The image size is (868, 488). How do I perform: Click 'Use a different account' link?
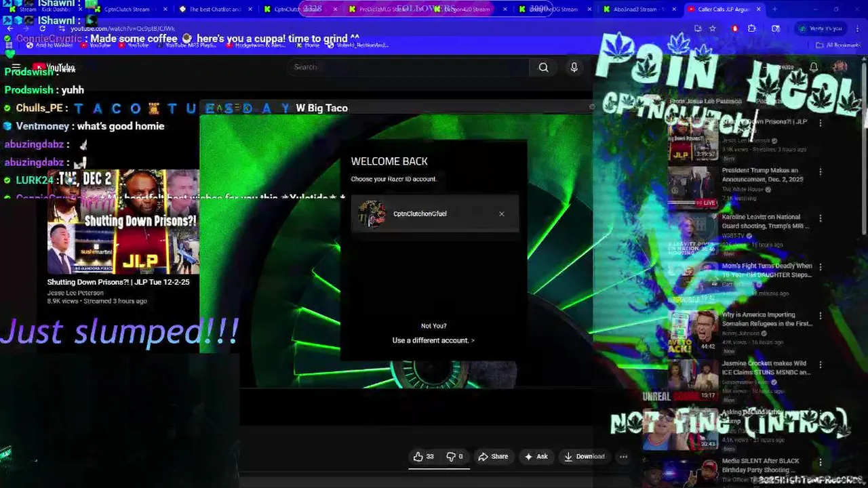[433, 340]
